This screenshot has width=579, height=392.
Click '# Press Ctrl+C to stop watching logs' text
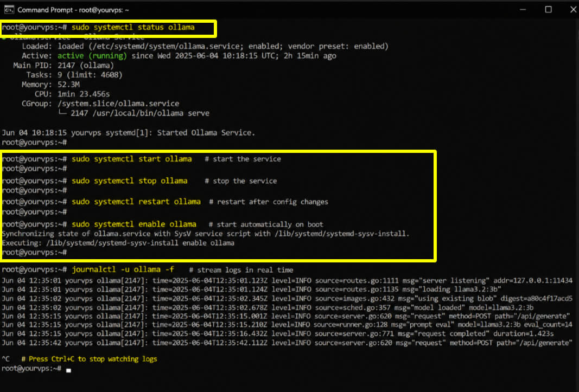[89, 359]
